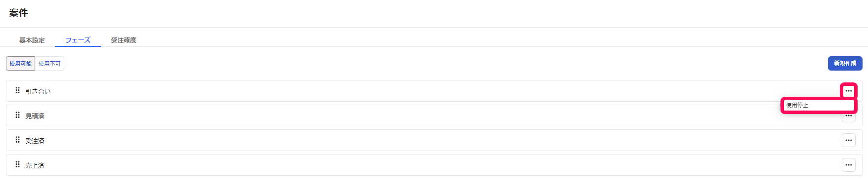Screen dimensions: 868x191
Task: Select the 引き合い phase row
Action: [x=434, y=91]
